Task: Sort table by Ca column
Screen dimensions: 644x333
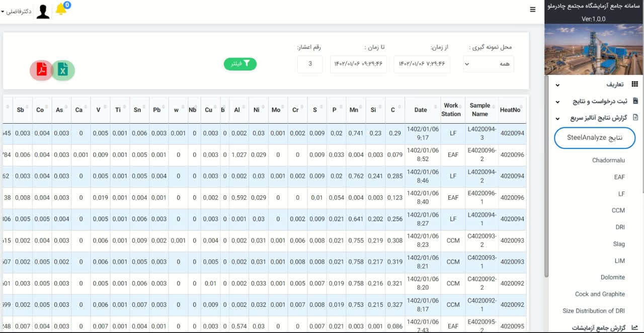Action: point(81,110)
